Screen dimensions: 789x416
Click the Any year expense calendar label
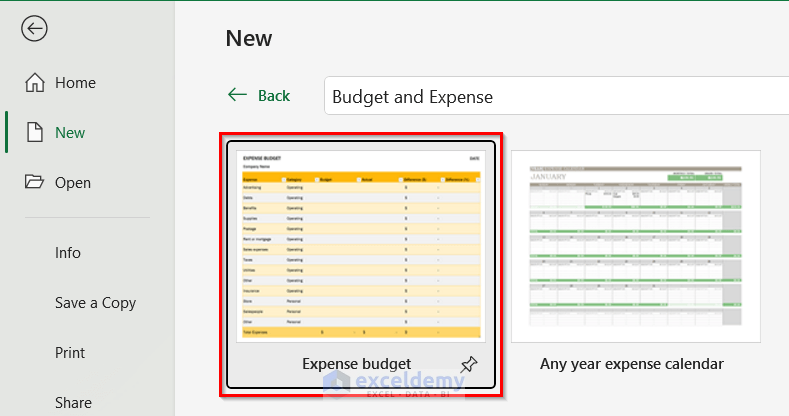click(x=631, y=364)
